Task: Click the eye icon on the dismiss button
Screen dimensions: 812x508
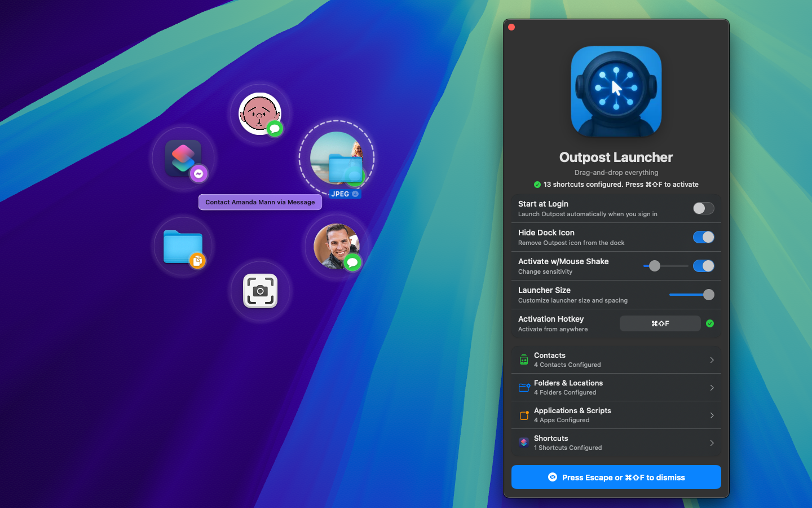Action: (x=553, y=477)
